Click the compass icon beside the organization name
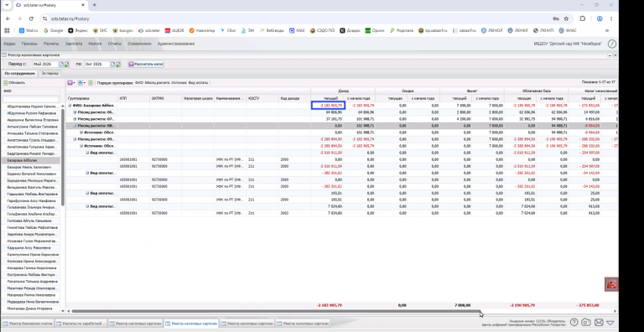 tap(612, 44)
